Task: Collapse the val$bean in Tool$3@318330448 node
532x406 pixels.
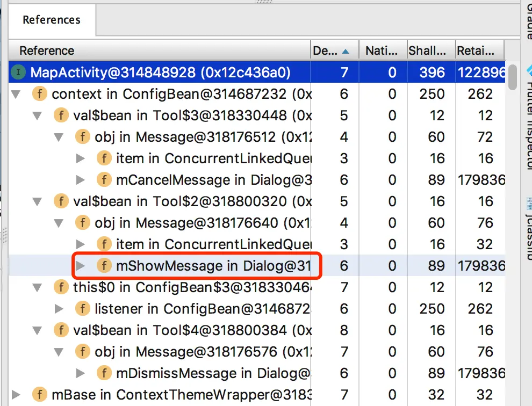Action: click(x=37, y=115)
